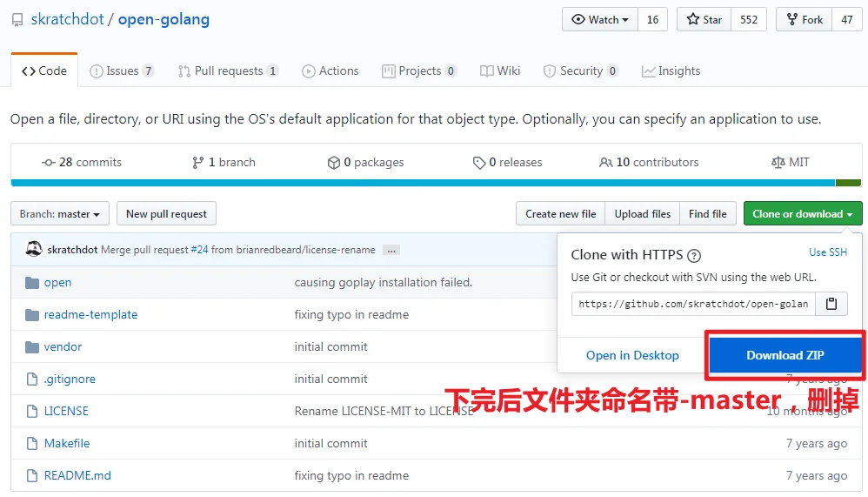Click the vendor folder icon
The height and width of the screenshot is (497, 868).
point(32,346)
